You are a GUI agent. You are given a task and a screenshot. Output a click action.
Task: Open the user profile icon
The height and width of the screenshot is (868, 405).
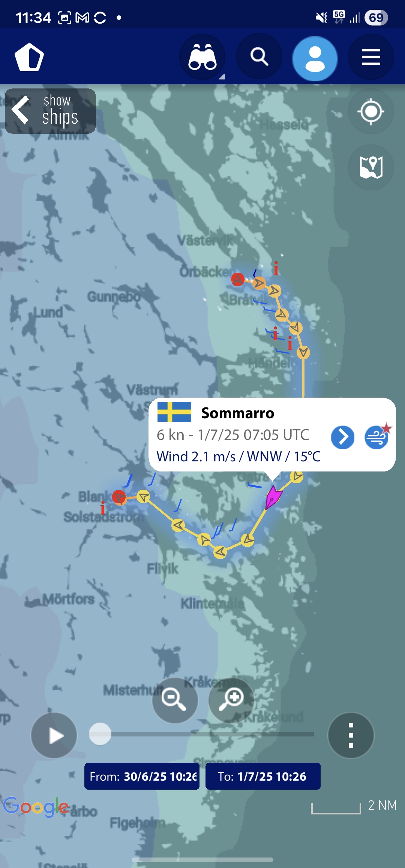point(315,58)
